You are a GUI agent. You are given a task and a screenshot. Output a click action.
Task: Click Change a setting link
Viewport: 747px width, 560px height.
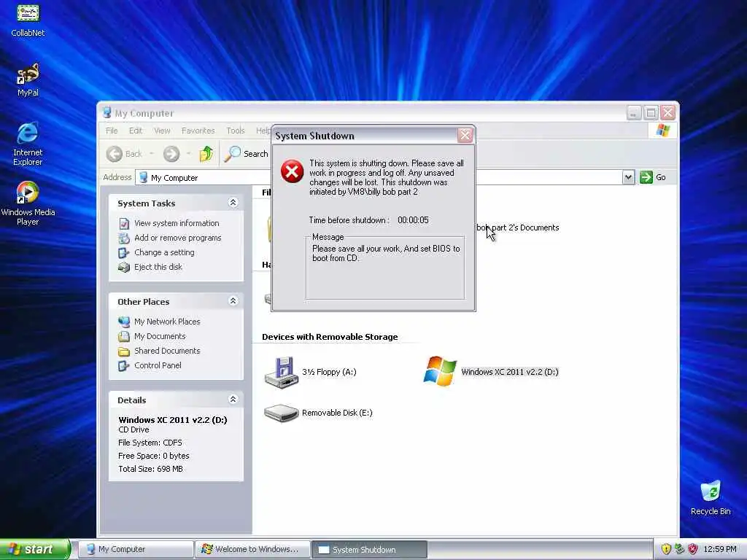[x=164, y=252]
